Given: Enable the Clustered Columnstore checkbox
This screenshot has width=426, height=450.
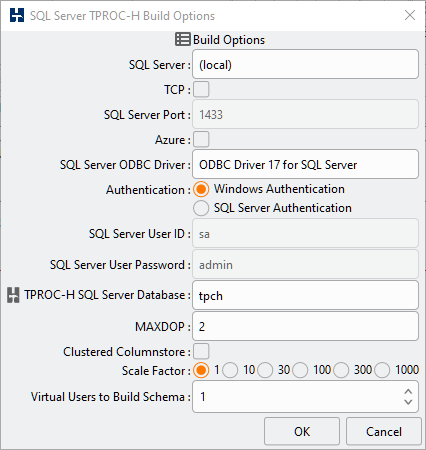Looking at the screenshot, I should click(x=201, y=351).
